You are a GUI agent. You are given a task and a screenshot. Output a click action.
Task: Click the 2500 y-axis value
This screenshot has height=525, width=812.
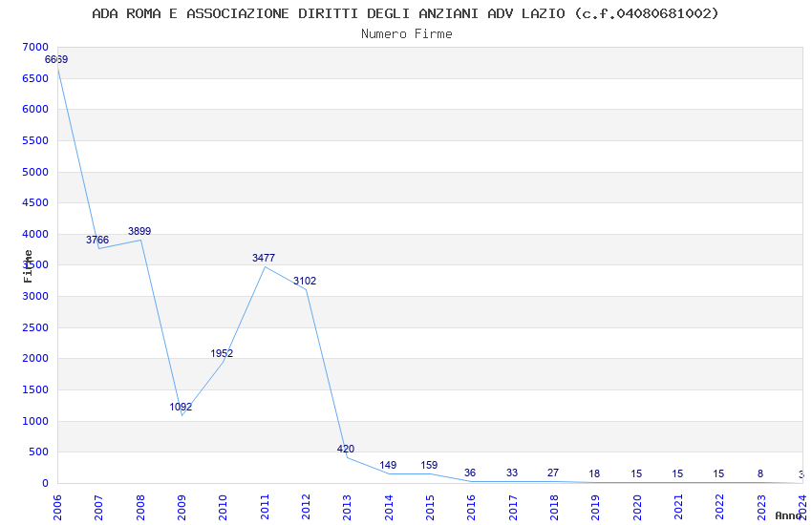pyautogui.click(x=35, y=328)
